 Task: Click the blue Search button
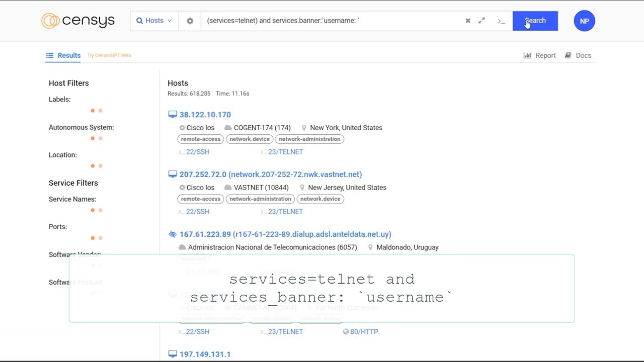(x=535, y=21)
